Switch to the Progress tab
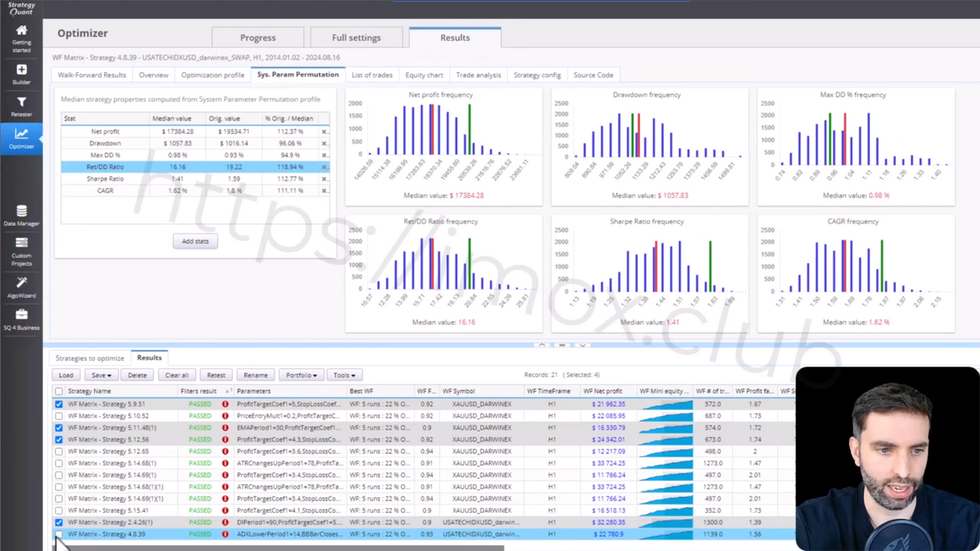The image size is (980, 551). coord(258,38)
